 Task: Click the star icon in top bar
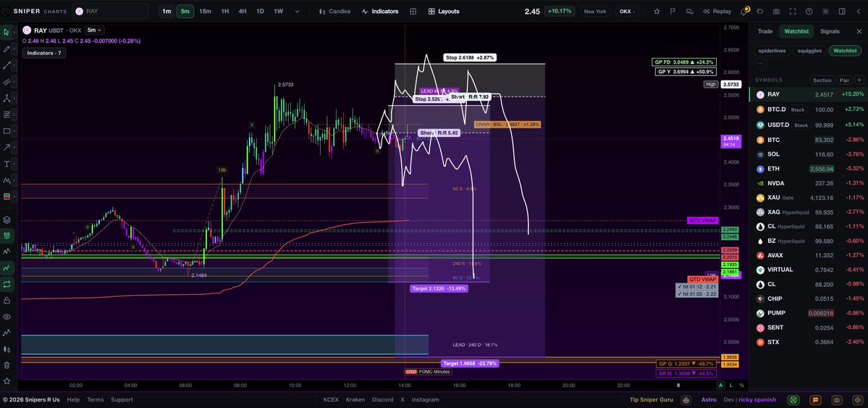[x=657, y=11]
